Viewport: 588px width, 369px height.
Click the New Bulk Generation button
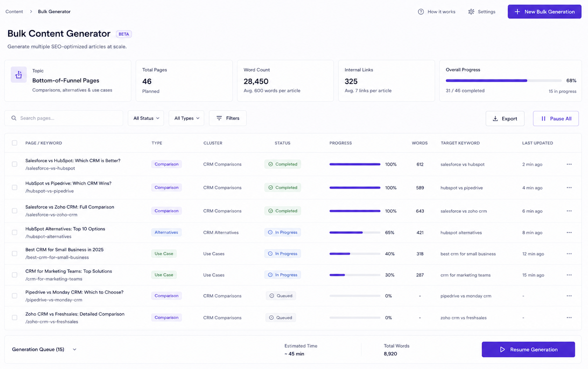tap(545, 12)
